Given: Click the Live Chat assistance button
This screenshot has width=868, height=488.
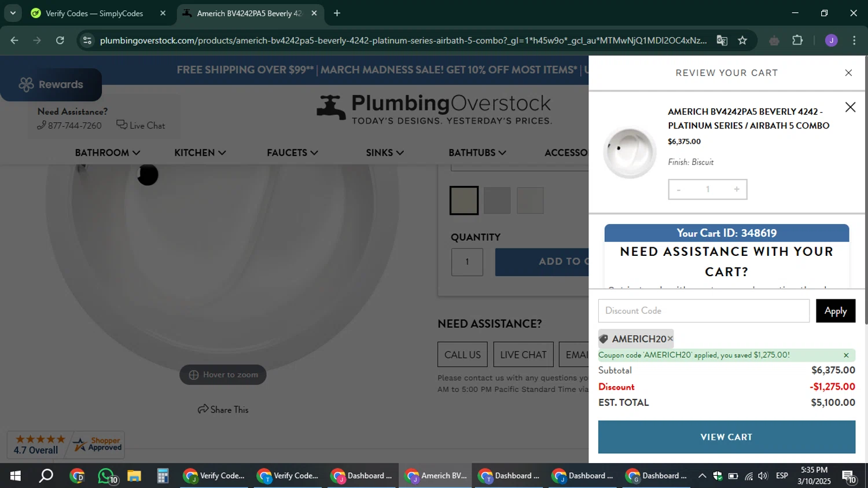Looking at the screenshot, I should tap(523, 355).
